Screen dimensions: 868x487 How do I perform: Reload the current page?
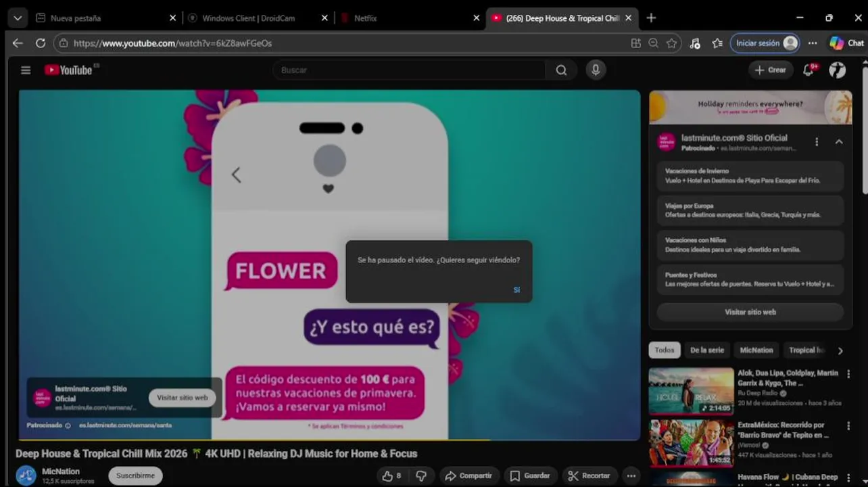(41, 43)
